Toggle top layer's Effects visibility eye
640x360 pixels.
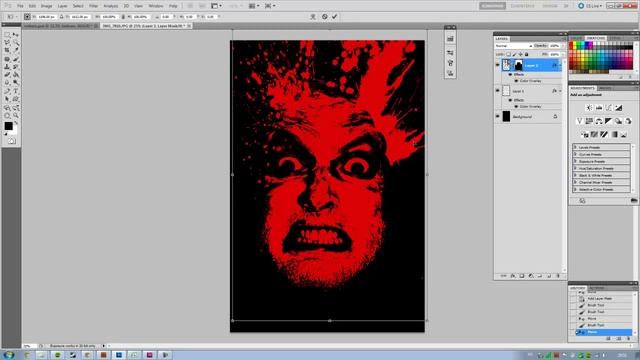coord(510,75)
